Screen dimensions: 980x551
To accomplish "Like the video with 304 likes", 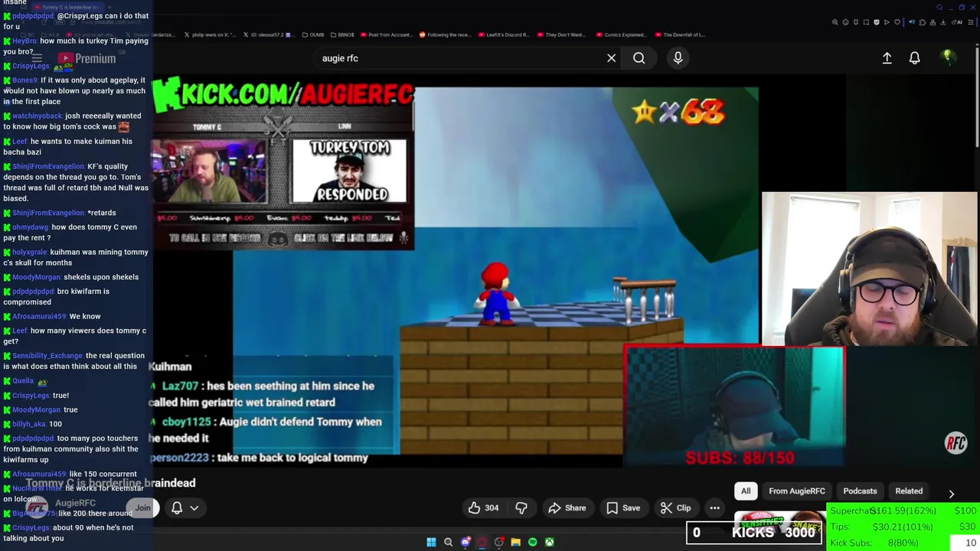I will 483,508.
